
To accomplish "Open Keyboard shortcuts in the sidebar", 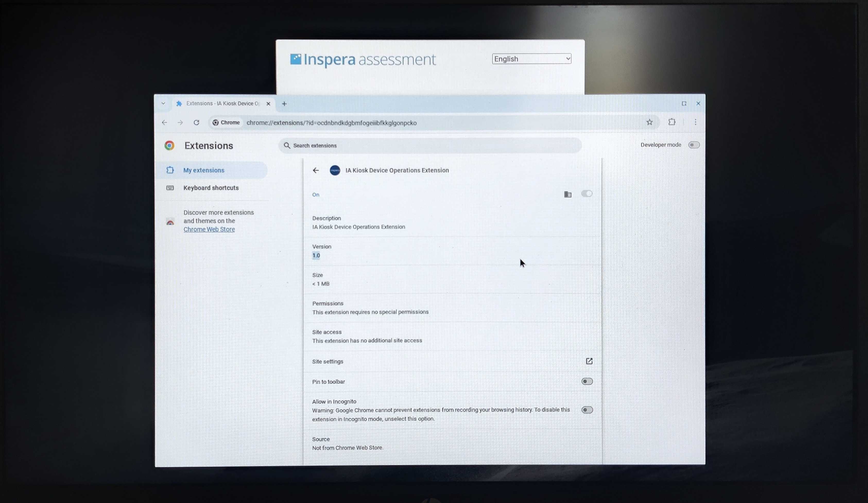I will [x=211, y=188].
